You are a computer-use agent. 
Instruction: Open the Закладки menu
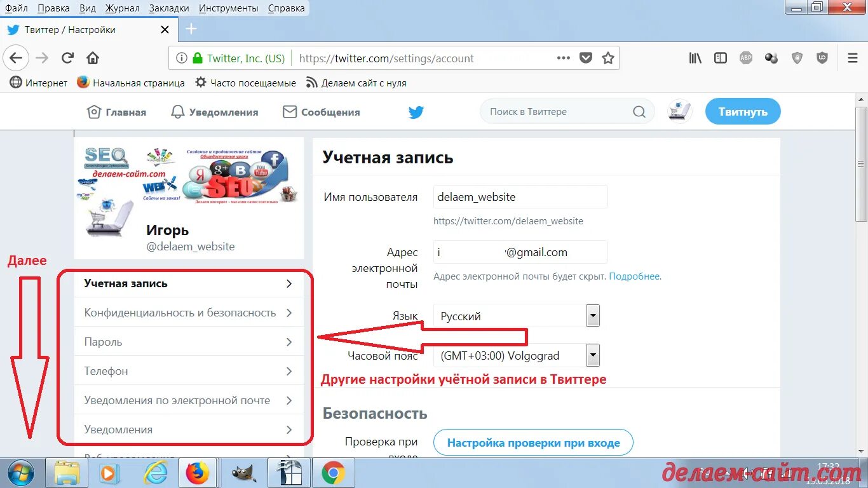(169, 8)
